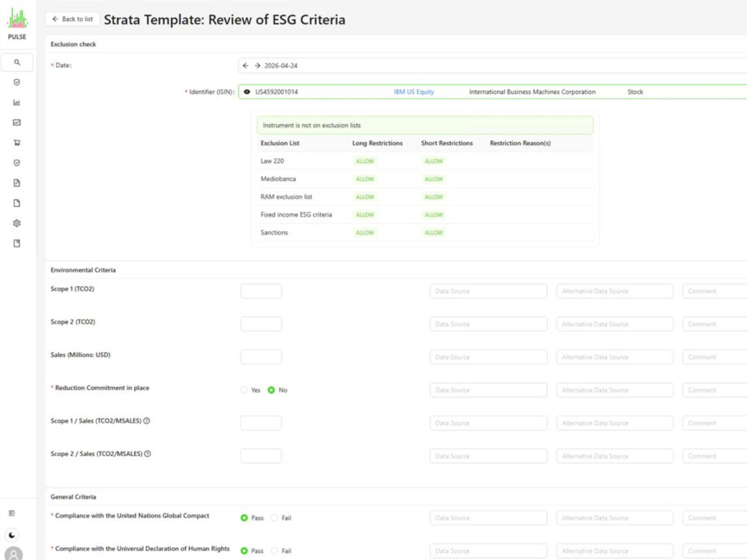Image resolution: width=747 pixels, height=560 pixels.
Task: Click the shield-check icon below the cart
Action: (17, 163)
